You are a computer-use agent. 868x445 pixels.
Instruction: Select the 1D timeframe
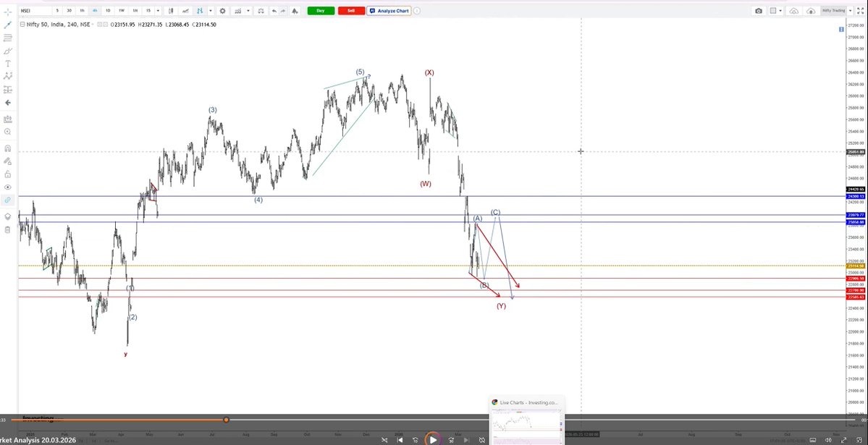coord(108,11)
